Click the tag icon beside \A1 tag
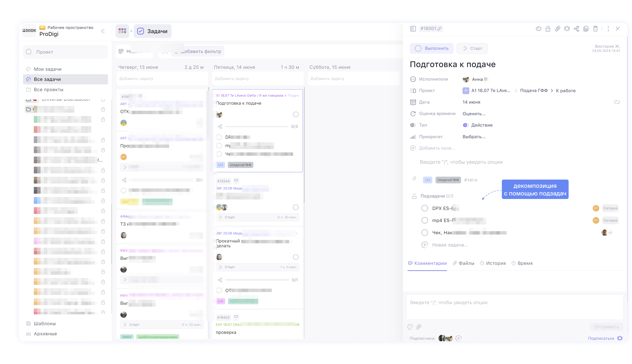This screenshot has height=364, width=632. (x=414, y=179)
